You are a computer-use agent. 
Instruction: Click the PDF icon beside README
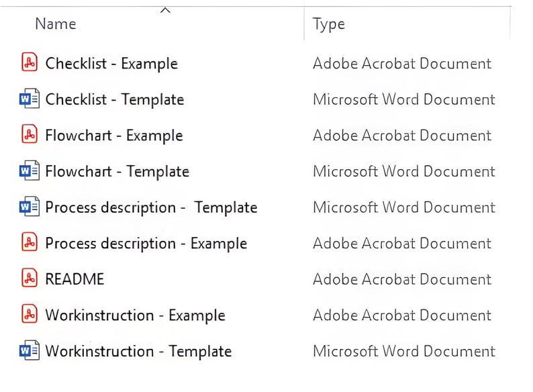30,278
